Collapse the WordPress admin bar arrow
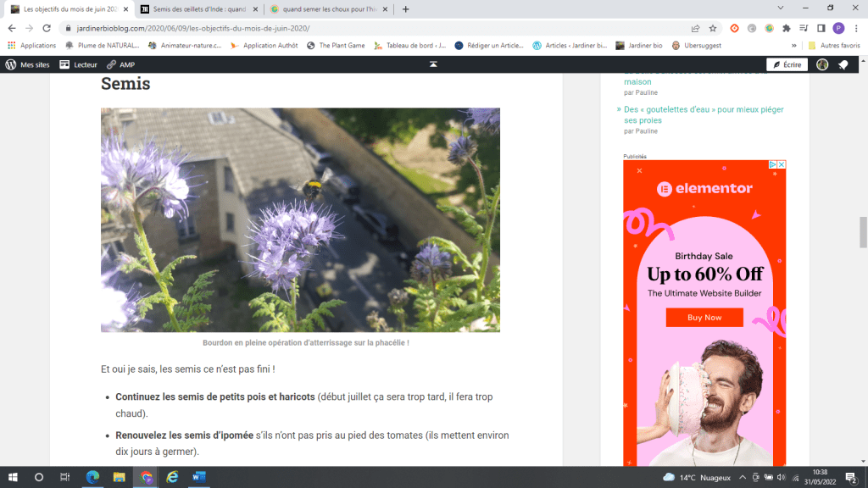The image size is (868, 488). (433, 64)
